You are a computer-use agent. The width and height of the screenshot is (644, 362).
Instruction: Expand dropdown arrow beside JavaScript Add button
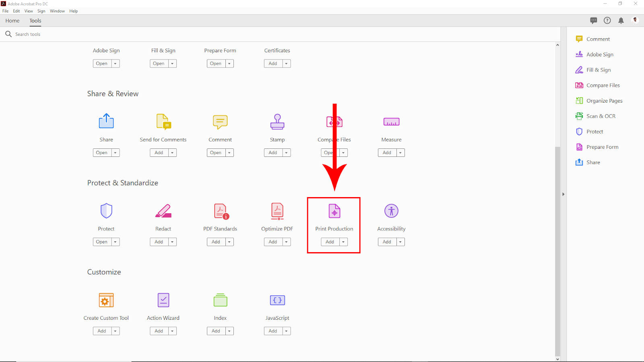click(x=287, y=331)
